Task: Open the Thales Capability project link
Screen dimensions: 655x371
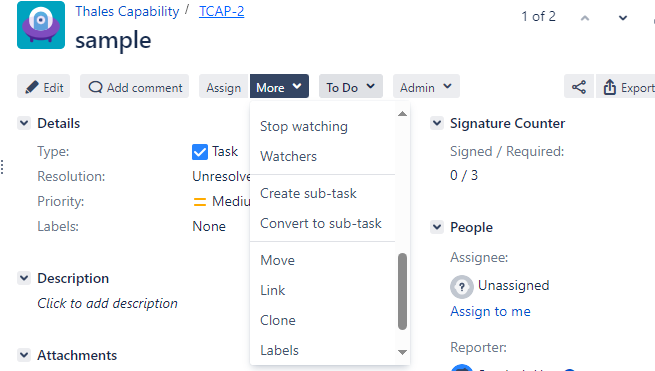Action: click(x=127, y=11)
